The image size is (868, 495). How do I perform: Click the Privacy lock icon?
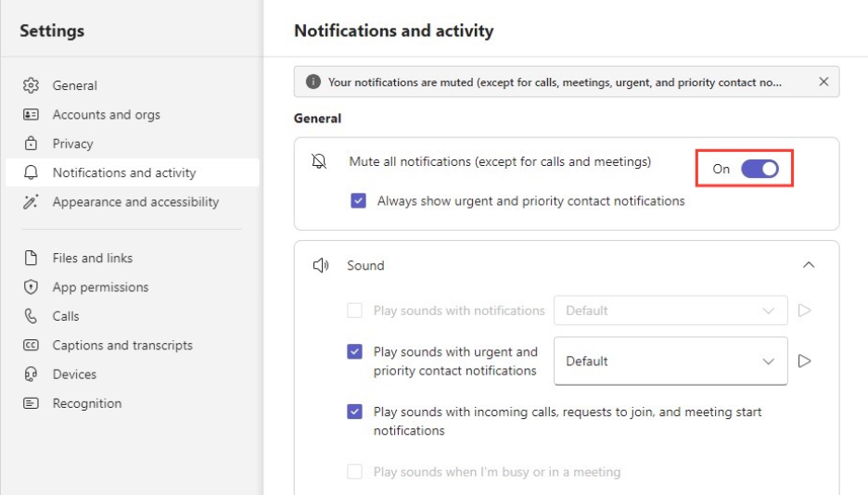tap(32, 144)
